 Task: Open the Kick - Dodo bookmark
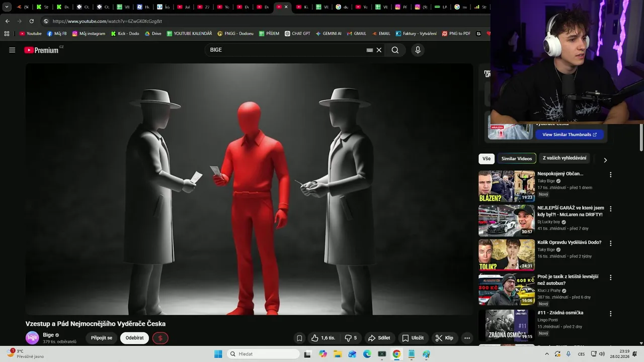[x=125, y=34]
